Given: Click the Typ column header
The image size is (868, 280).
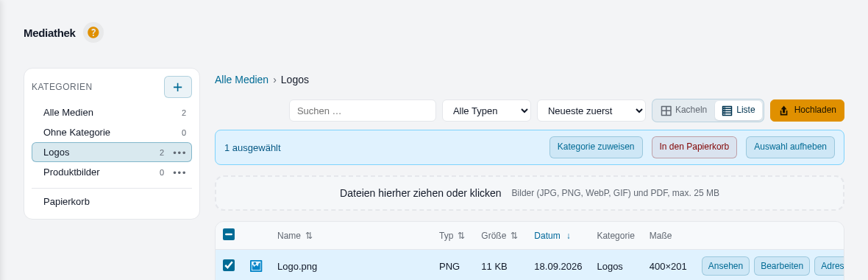Looking at the screenshot, I should tap(447, 236).
